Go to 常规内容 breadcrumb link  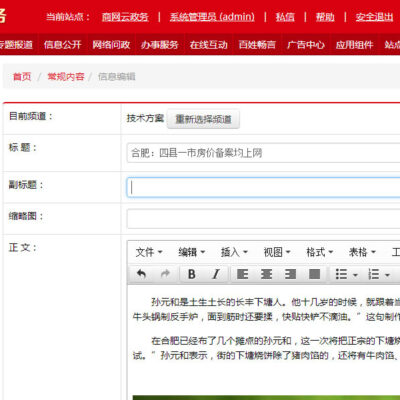[66, 77]
